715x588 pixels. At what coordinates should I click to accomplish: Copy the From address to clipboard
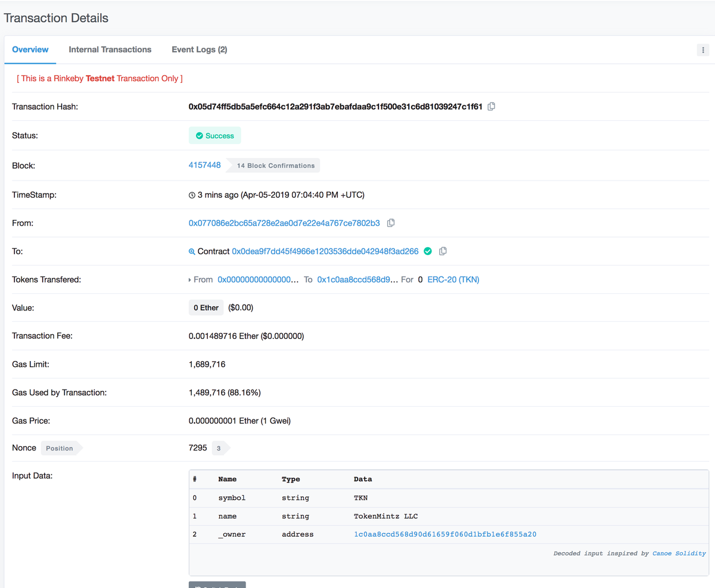tap(391, 223)
